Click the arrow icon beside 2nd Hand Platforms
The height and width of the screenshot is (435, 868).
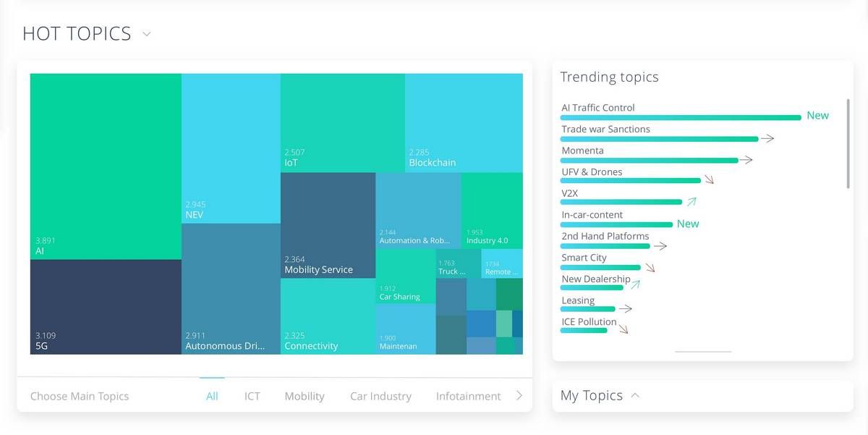tap(659, 245)
